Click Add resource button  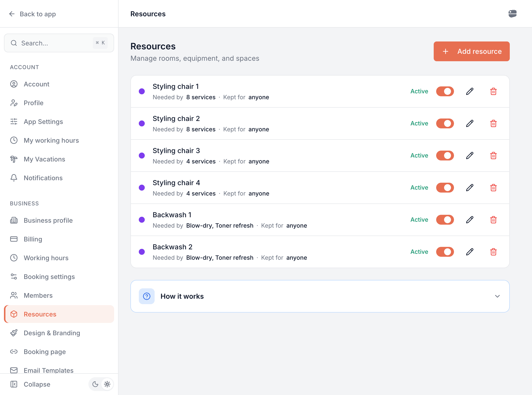click(x=471, y=51)
